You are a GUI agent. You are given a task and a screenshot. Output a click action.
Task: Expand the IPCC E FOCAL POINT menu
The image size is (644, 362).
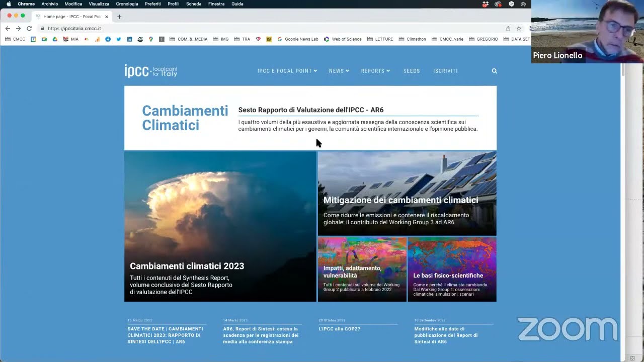tap(287, 71)
